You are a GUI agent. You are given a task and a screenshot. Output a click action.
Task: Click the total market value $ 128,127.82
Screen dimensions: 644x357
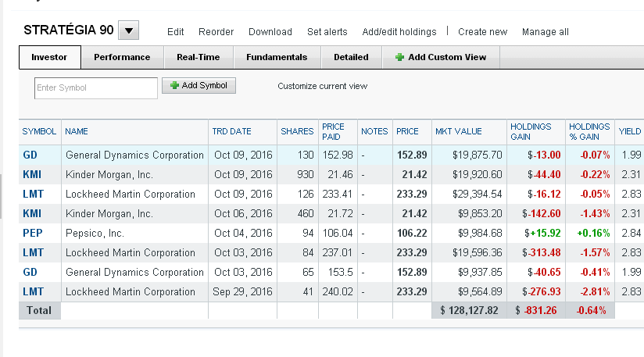point(469,311)
